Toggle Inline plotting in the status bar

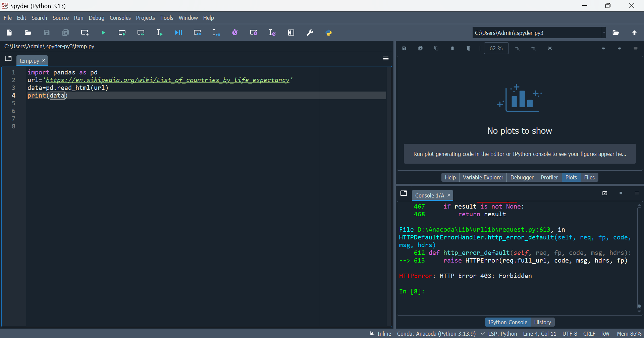click(381, 334)
